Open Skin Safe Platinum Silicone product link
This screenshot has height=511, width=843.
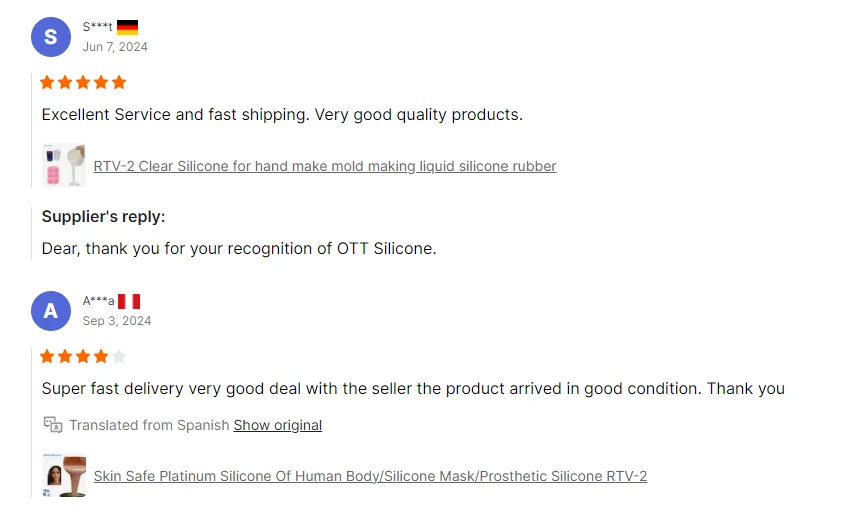coord(370,476)
